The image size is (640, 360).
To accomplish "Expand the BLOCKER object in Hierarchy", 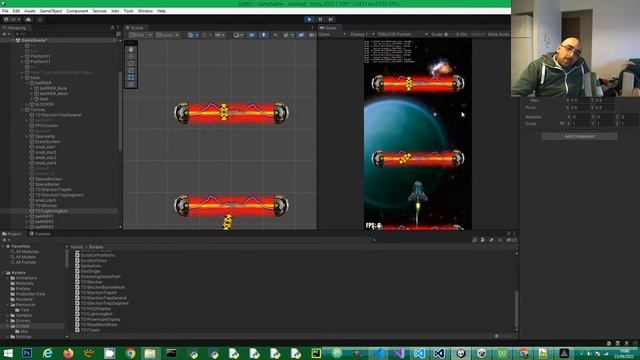I will pyautogui.click(x=27, y=104).
